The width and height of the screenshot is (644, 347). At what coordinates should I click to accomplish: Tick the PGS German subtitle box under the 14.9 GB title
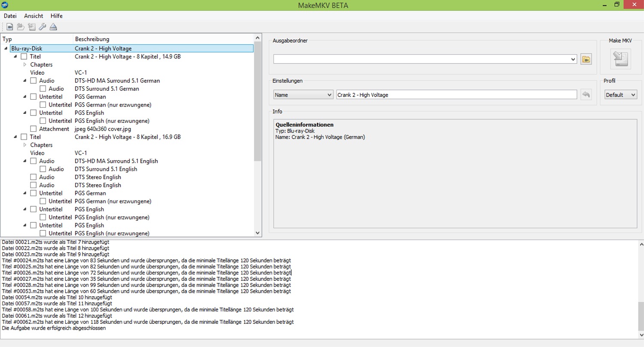pos(33,97)
